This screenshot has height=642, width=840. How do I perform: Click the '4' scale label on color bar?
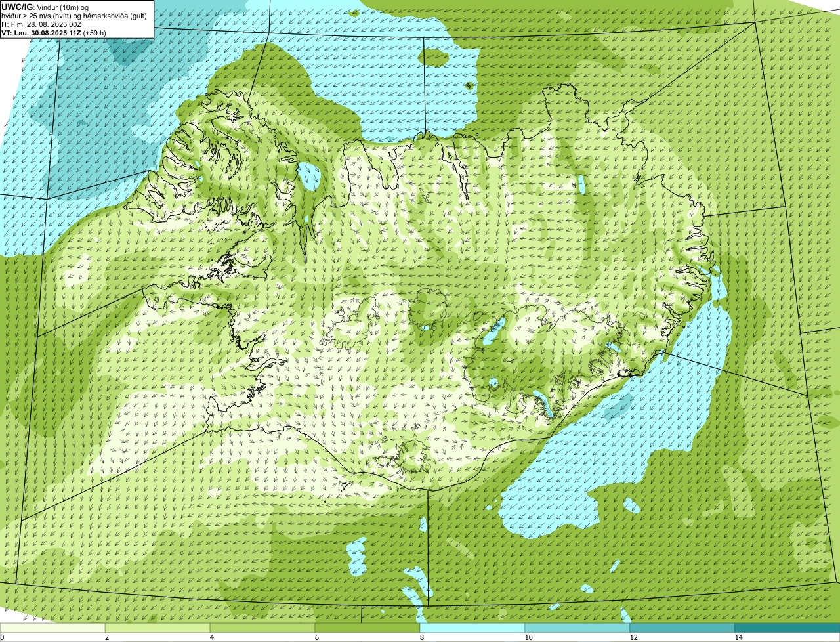coord(211,637)
